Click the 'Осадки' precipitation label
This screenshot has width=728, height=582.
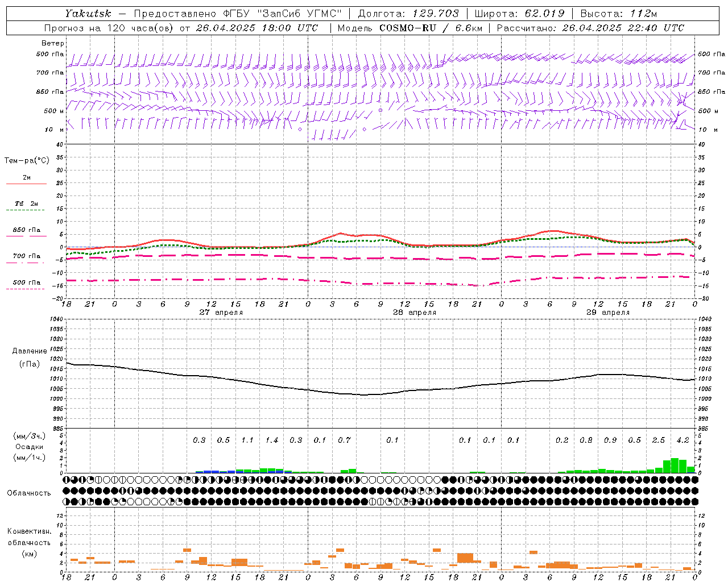(x=30, y=447)
